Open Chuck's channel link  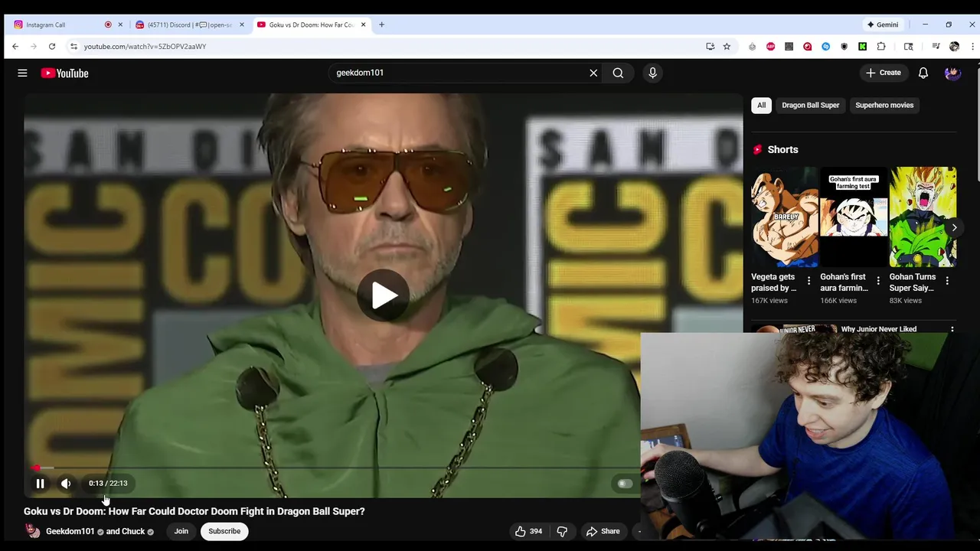pyautogui.click(x=133, y=531)
